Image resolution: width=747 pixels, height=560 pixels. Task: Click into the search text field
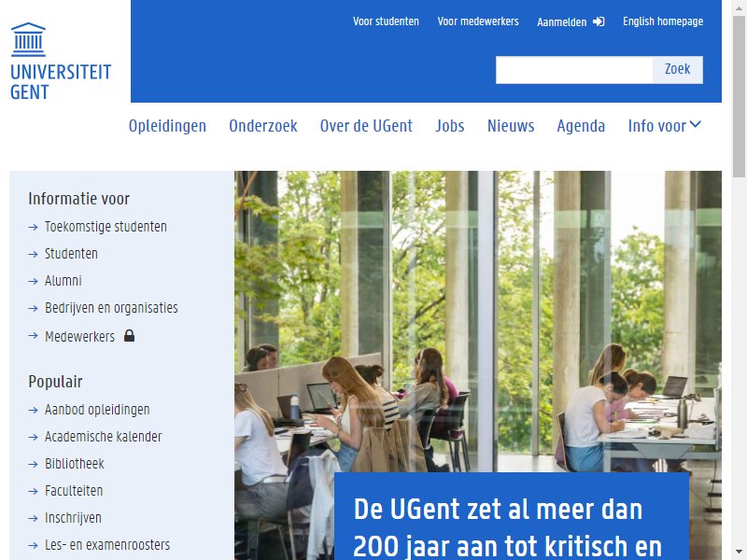click(x=574, y=70)
